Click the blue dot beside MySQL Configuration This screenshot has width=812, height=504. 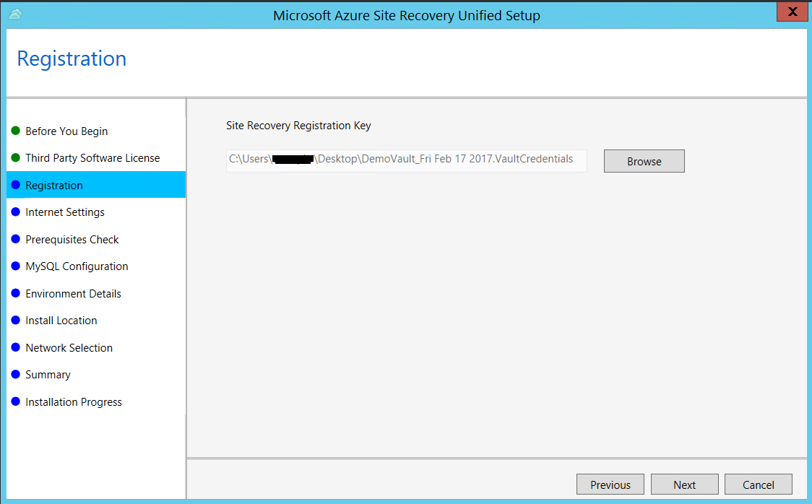pos(17,266)
